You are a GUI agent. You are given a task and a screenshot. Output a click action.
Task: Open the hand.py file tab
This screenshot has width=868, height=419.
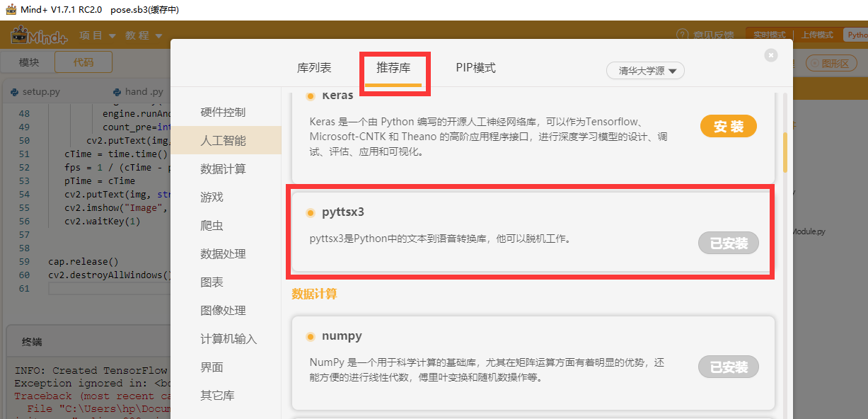tap(138, 91)
